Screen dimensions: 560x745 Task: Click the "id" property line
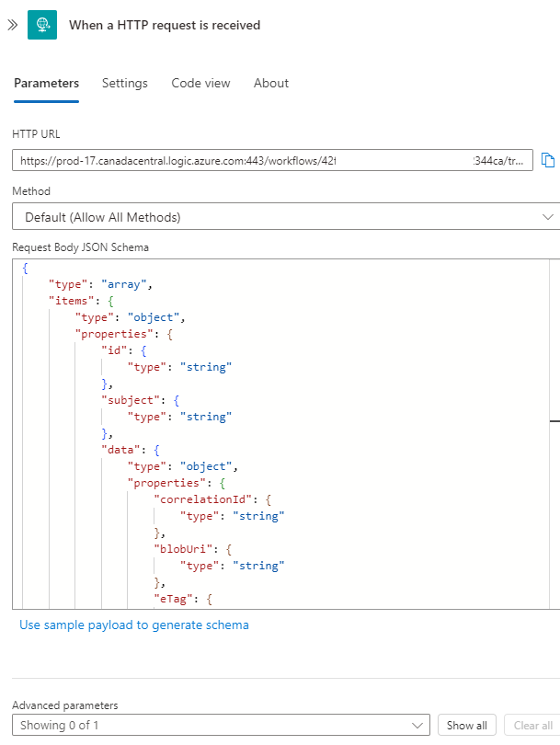tap(124, 350)
